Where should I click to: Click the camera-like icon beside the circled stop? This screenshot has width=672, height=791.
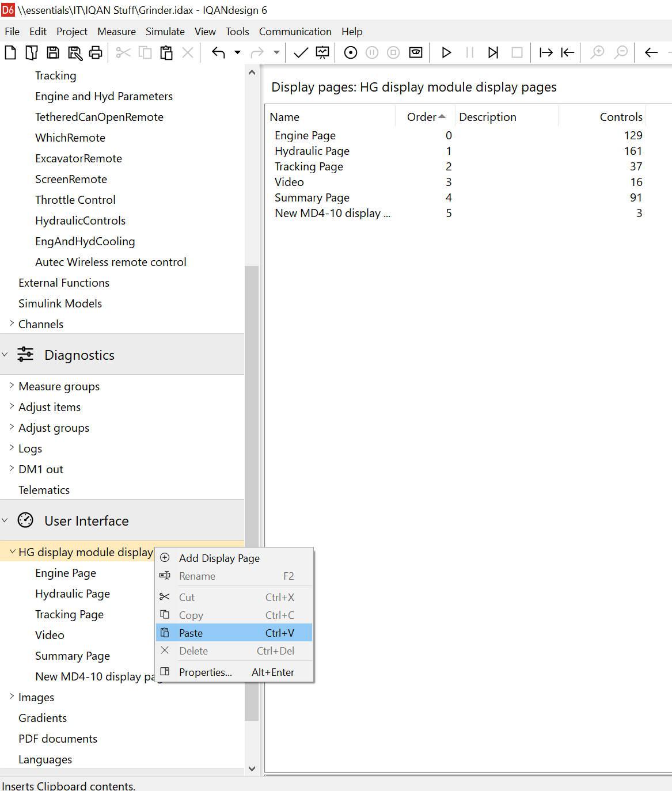[415, 53]
